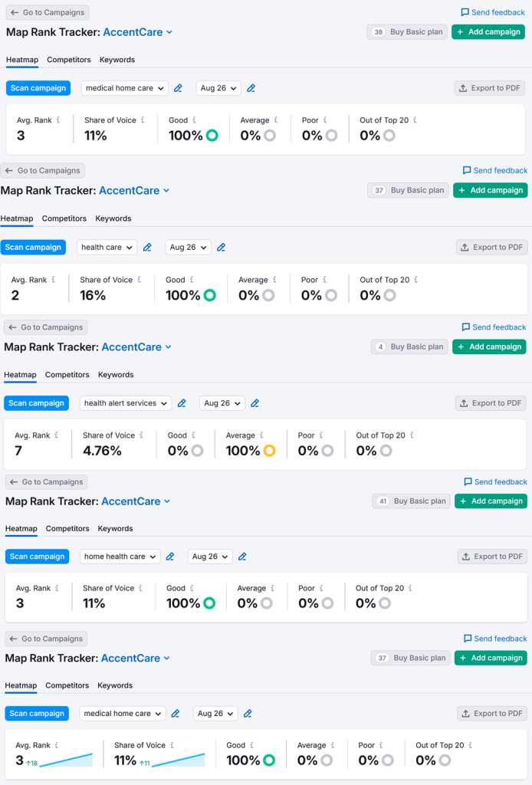This screenshot has height=785, width=532.
Task: Click Share of Voice info icon above 16%
Action: pos(140,280)
